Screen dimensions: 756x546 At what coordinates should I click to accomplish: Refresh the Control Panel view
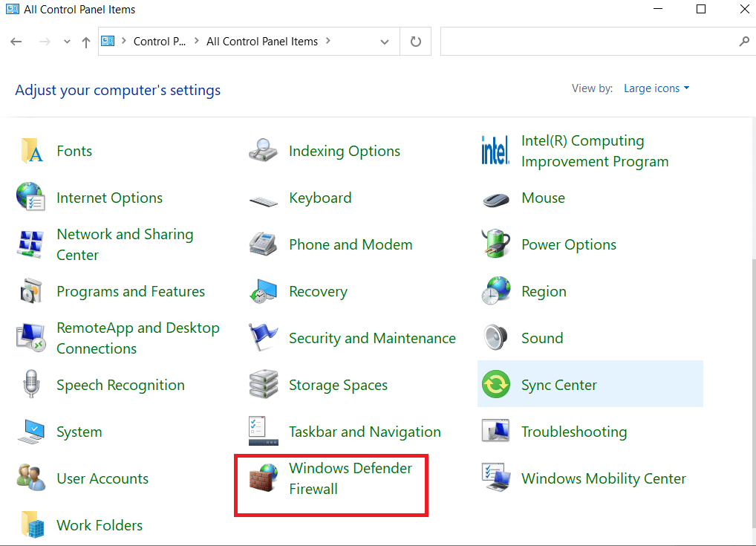click(x=416, y=42)
